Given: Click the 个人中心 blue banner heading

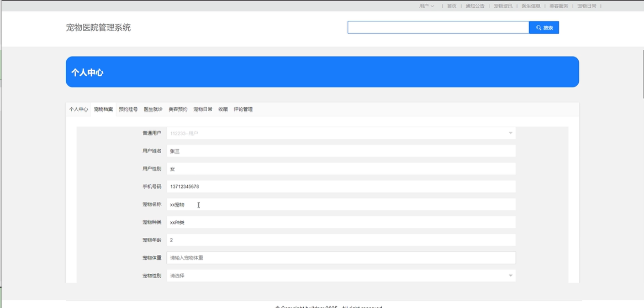Looking at the screenshot, I should [x=87, y=73].
